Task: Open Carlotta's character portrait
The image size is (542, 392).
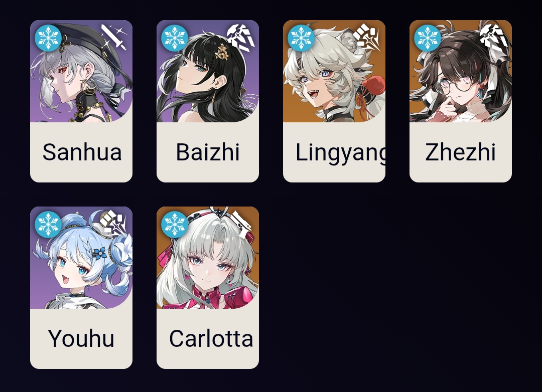Action: point(208,258)
